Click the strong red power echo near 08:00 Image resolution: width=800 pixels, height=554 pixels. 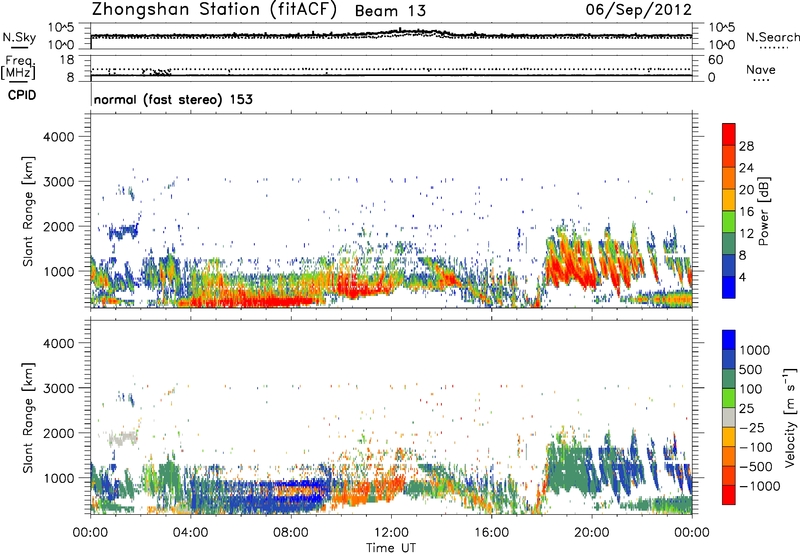point(276,301)
